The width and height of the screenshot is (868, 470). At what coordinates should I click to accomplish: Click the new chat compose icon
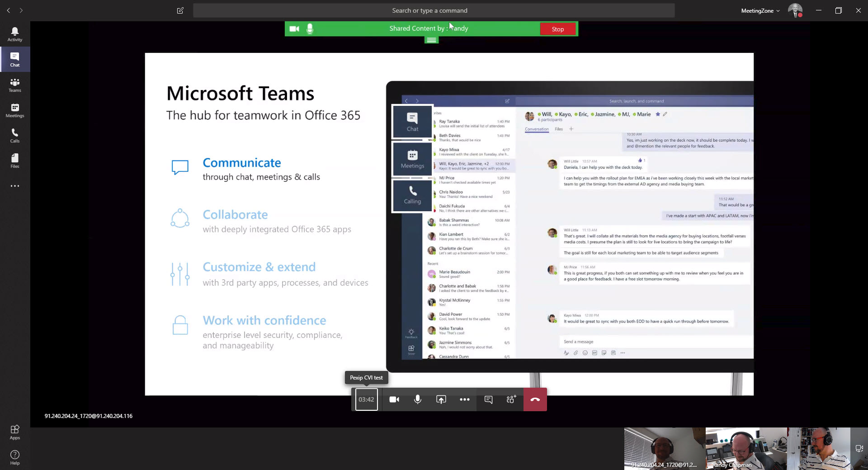tap(180, 10)
